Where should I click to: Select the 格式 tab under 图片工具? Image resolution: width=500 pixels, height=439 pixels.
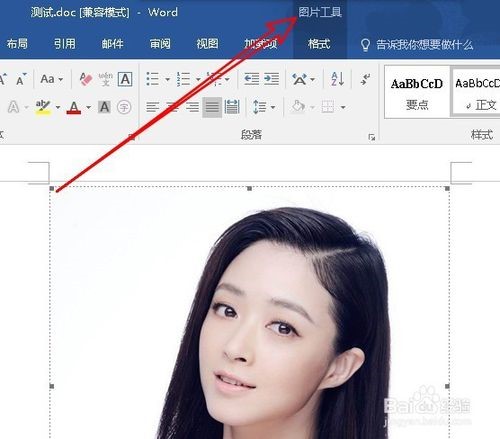pos(319,44)
